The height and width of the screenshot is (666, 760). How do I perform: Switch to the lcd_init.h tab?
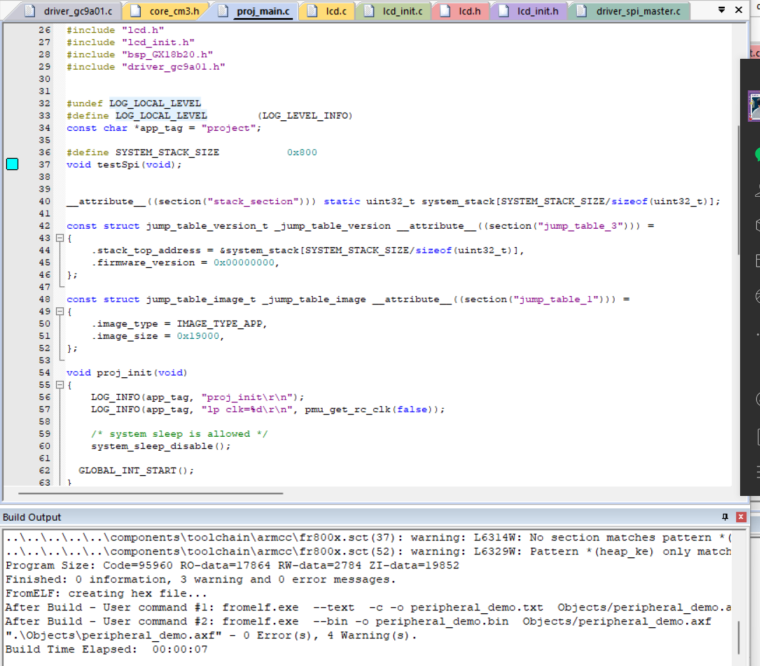pos(531,12)
